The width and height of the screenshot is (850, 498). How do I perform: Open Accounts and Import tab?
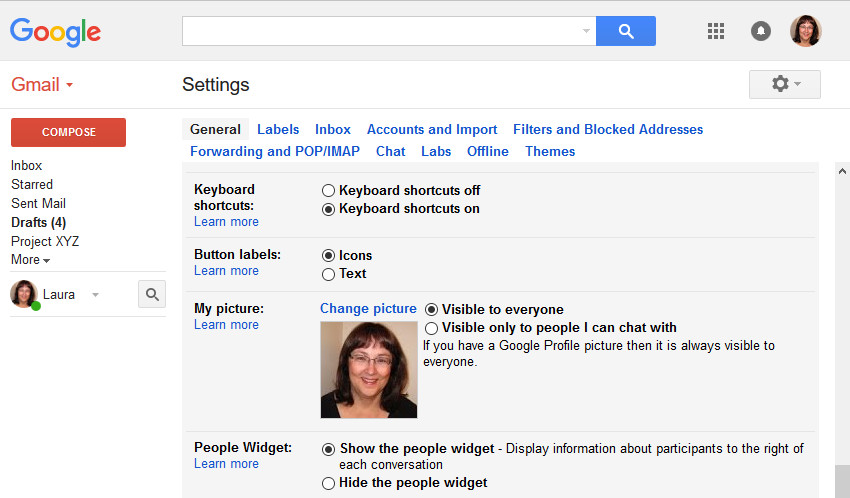432,130
